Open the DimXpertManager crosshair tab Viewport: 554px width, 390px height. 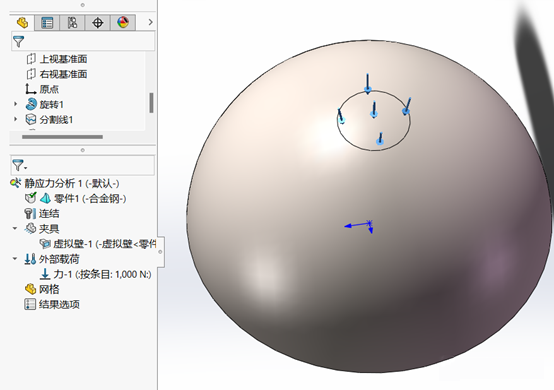coord(98,23)
